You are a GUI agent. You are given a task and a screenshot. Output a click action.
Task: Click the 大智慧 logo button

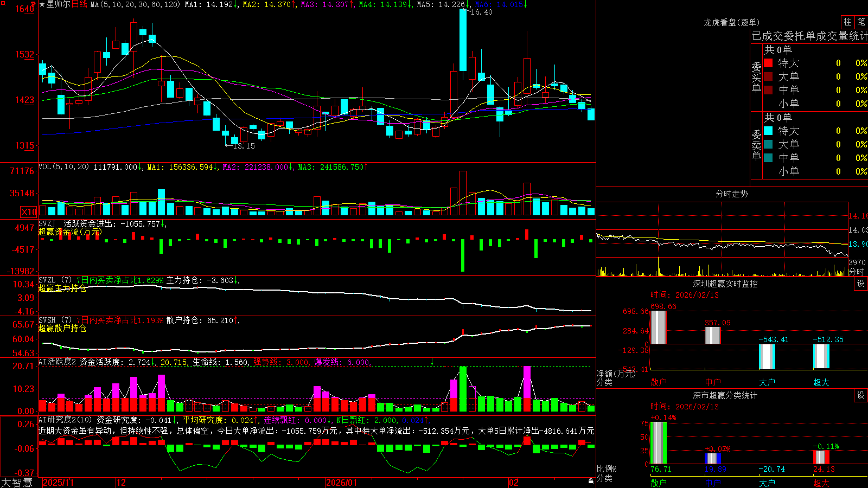[x=17, y=483]
